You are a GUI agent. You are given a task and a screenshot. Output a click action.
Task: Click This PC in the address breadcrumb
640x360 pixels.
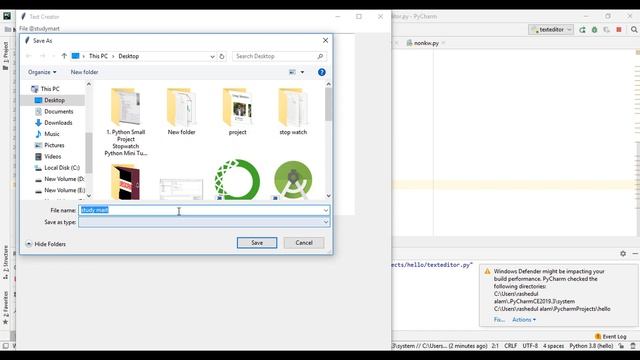pyautogui.click(x=98, y=56)
